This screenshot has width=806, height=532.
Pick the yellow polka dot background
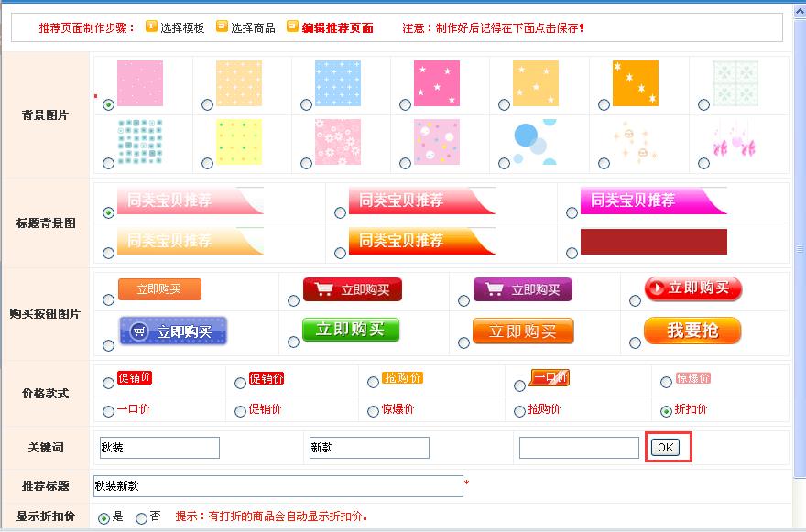click(239, 141)
